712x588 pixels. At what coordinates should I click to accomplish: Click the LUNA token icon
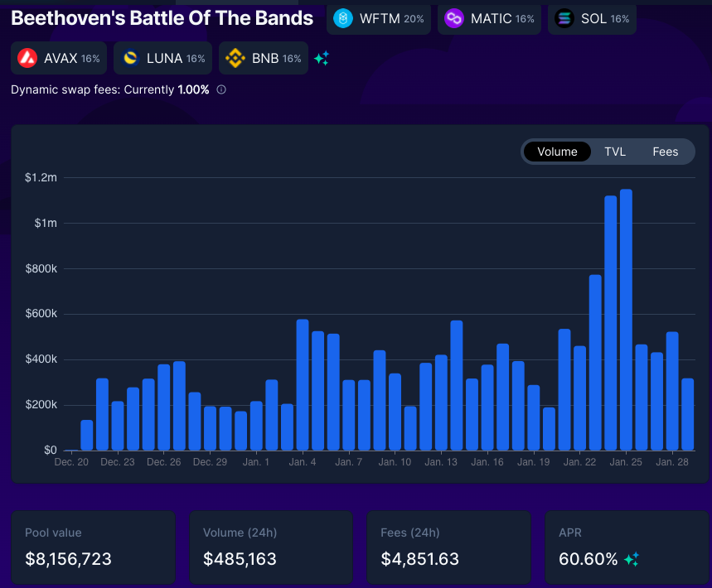coord(130,58)
